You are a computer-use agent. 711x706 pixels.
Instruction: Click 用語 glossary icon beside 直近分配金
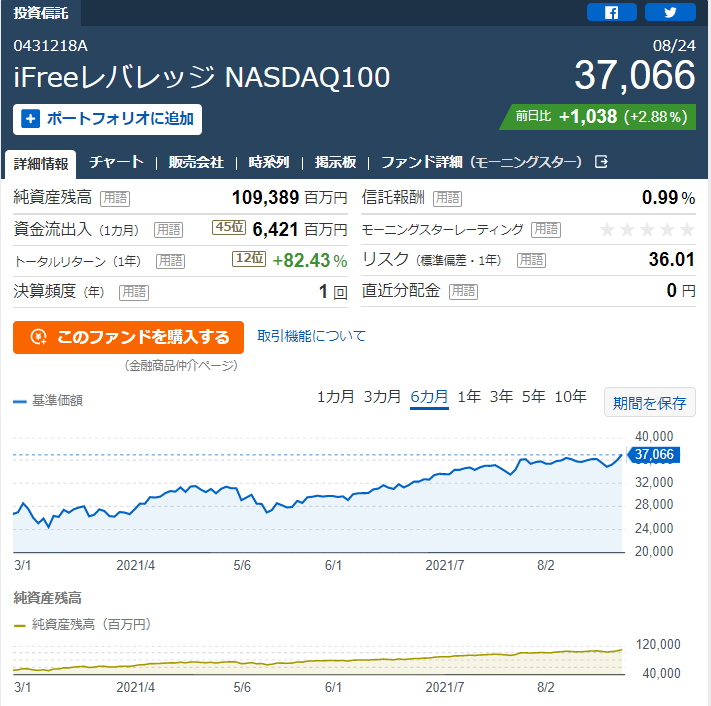coord(463,291)
